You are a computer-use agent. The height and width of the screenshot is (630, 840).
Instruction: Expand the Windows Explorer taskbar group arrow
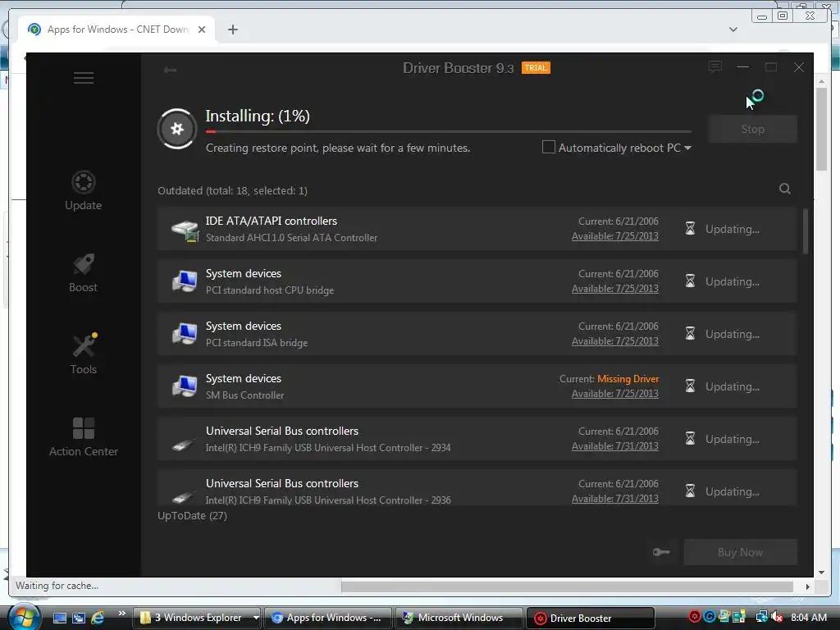click(x=256, y=618)
